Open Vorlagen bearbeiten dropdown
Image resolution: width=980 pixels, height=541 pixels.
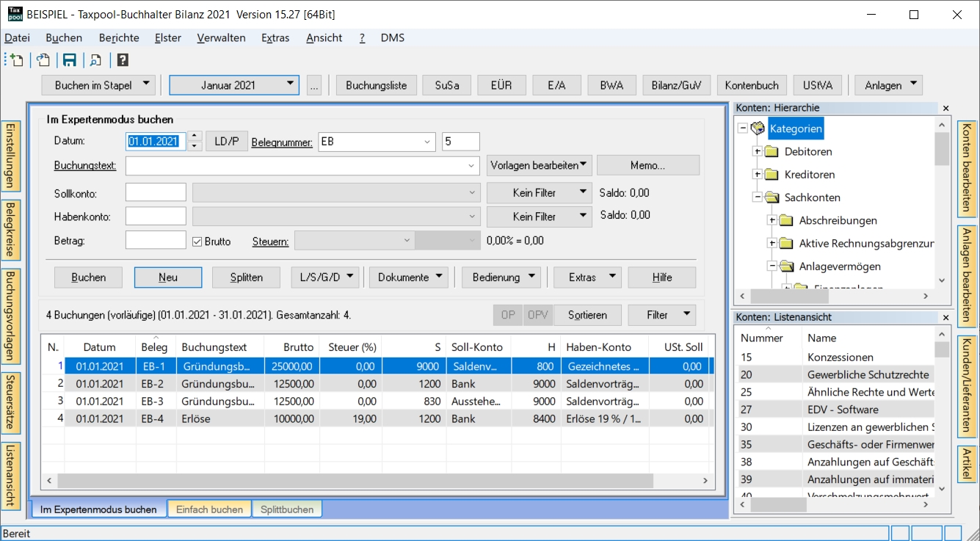tap(540, 165)
